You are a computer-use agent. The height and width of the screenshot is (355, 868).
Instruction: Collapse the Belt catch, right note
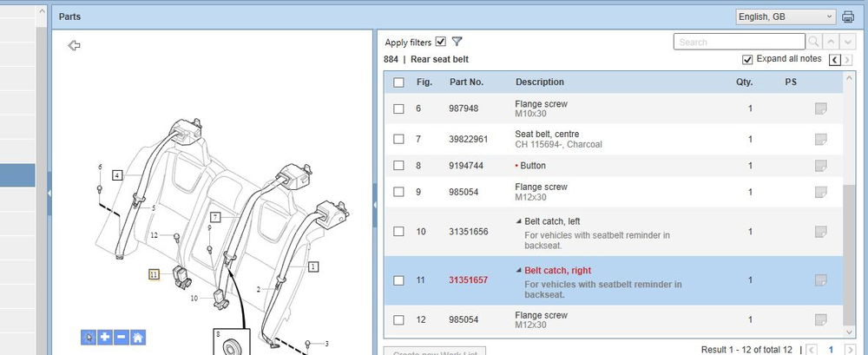pyautogui.click(x=519, y=271)
